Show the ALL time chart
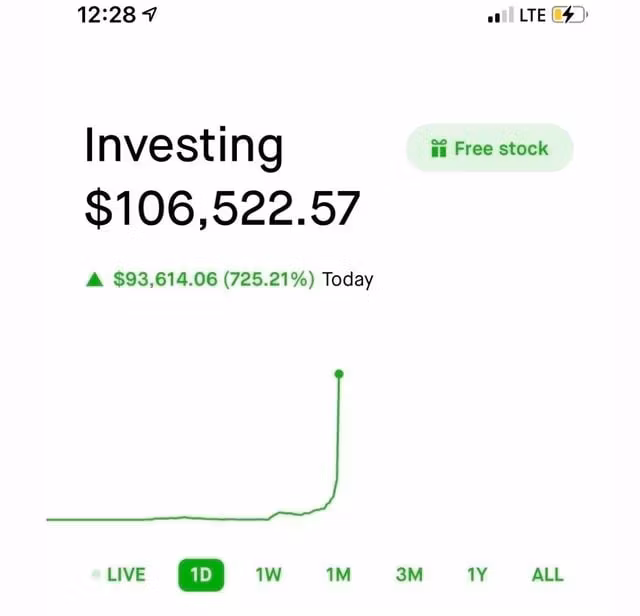The width and height of the screenshot is (640, 616). pos(547,575)
